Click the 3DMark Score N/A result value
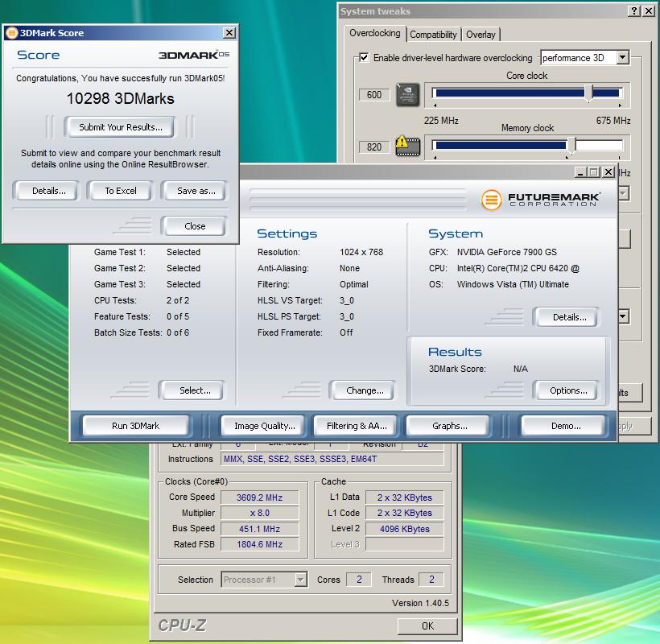This screenshot has width=660, height=644. [520, 369]
